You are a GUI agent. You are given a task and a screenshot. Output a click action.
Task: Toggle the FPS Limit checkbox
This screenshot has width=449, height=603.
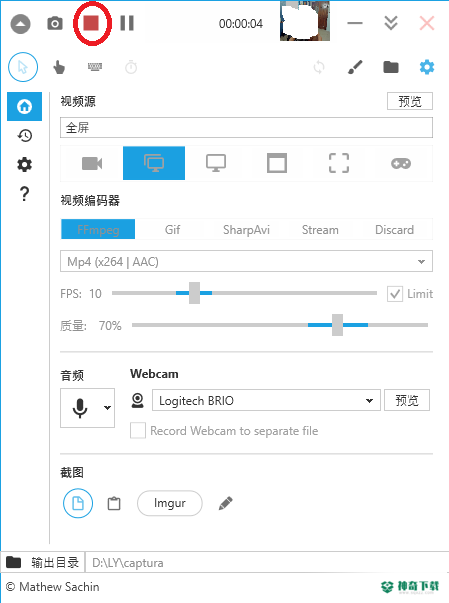(395, 294)
